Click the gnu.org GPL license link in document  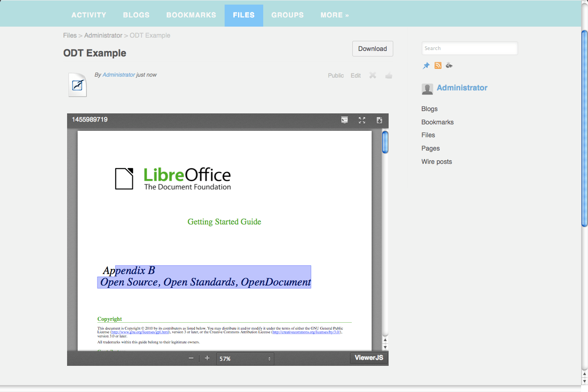pos(140,332)
